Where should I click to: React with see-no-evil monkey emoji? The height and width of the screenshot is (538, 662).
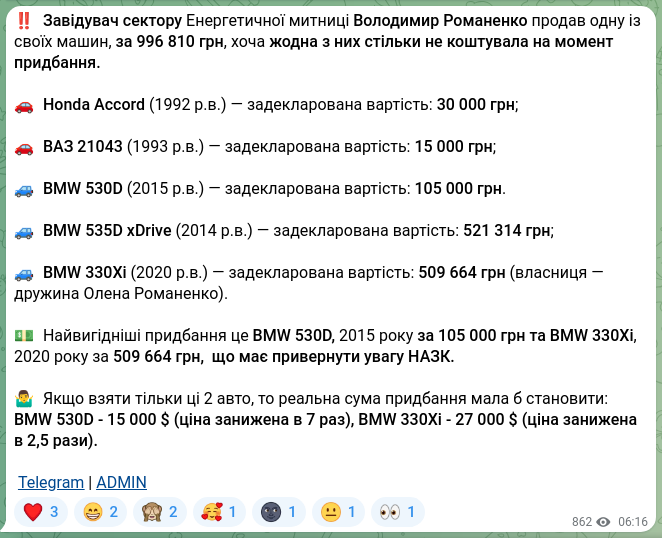pyautogui.click(x=160, y=512)
